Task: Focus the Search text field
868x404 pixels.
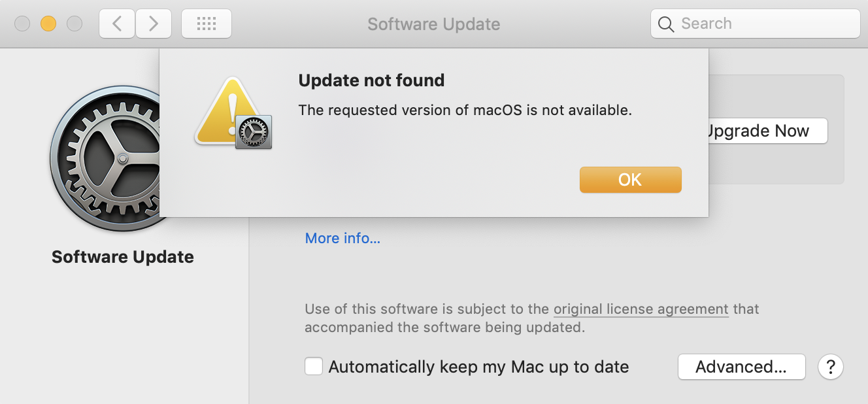Action: (765, 24)
